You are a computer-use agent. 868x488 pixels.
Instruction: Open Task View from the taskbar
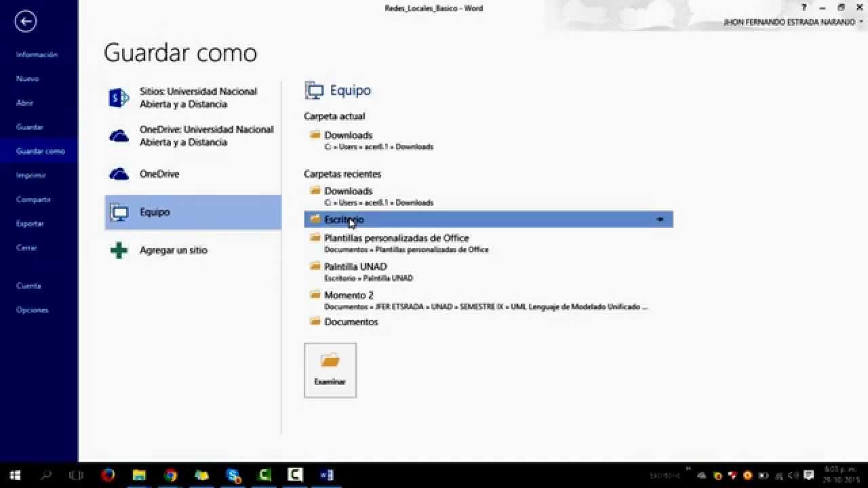coord(77,475)
